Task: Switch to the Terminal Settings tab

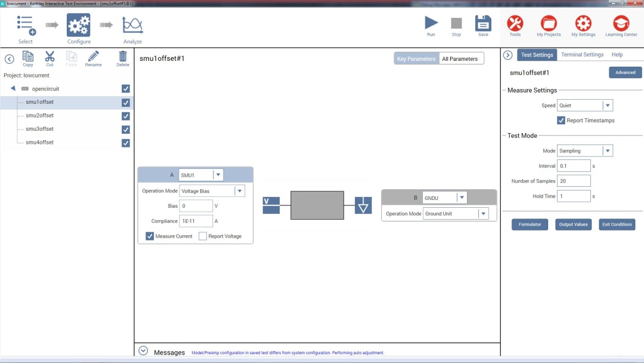Action: pyautogui.click(x=582, y=54)
